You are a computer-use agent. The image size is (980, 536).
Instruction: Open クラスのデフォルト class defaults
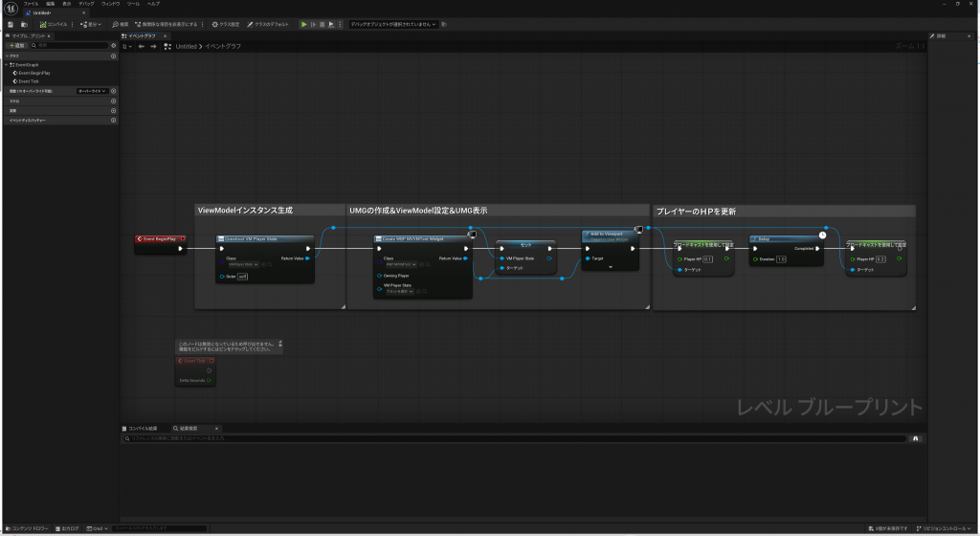coord(270,24)
